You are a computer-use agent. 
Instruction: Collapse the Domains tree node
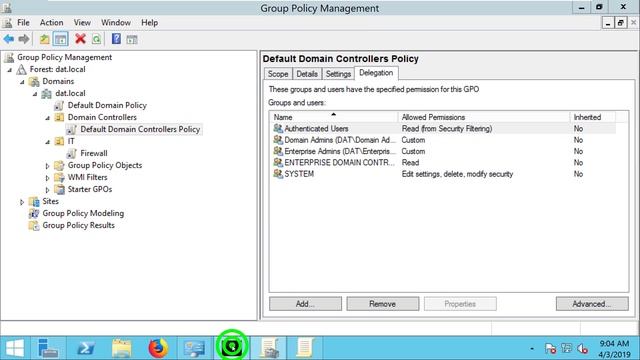(x=22, y=82)
